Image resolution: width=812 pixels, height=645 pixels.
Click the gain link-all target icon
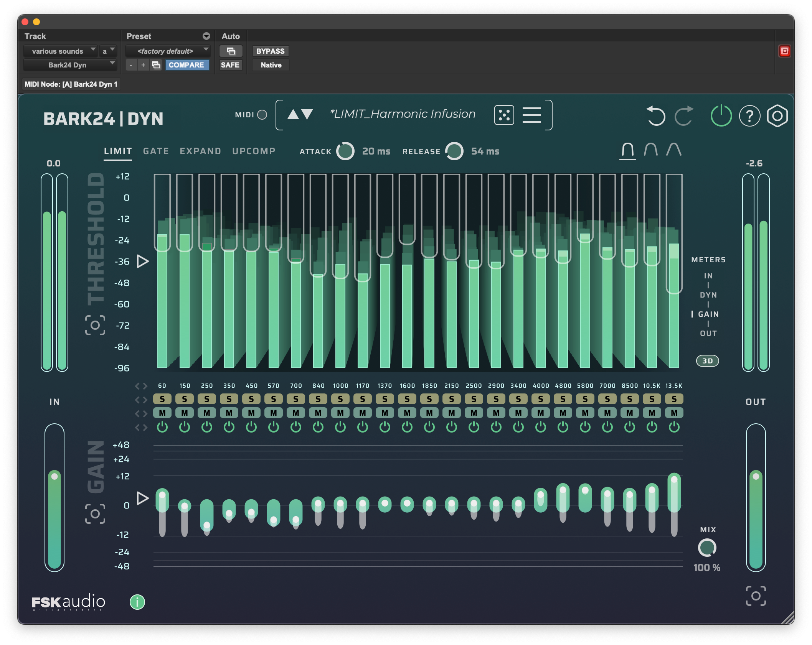coord(95,514)
